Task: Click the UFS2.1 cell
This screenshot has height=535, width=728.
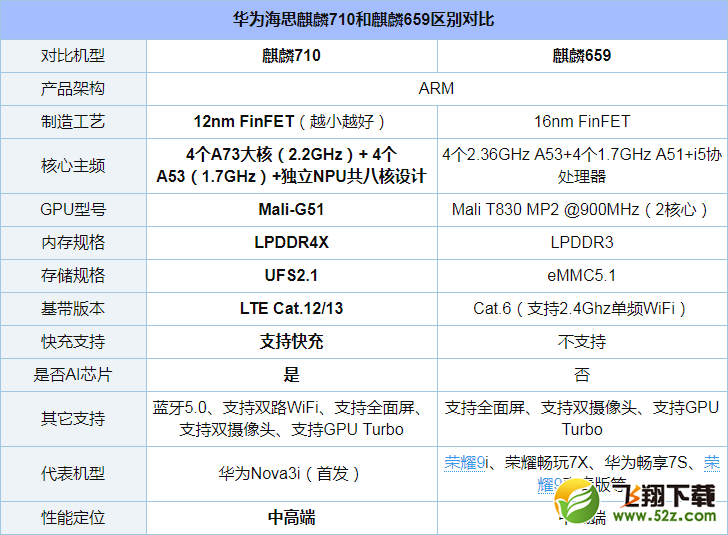Action: pos(292,275)
